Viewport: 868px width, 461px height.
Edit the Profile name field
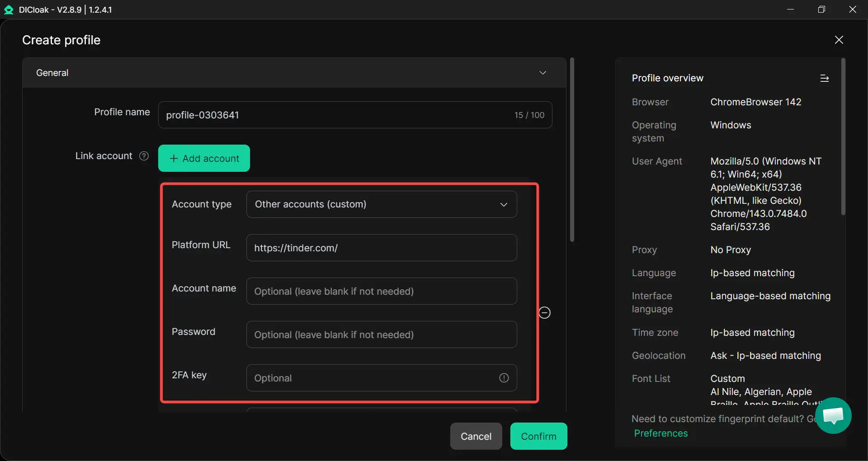click(x=335, y=115)
